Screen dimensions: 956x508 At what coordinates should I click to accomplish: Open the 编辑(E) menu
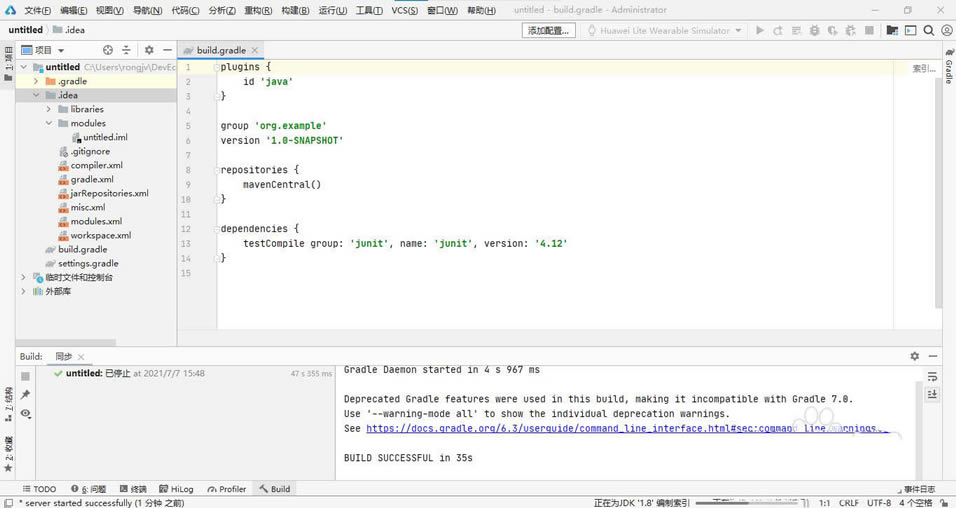[x=74, y=10]
